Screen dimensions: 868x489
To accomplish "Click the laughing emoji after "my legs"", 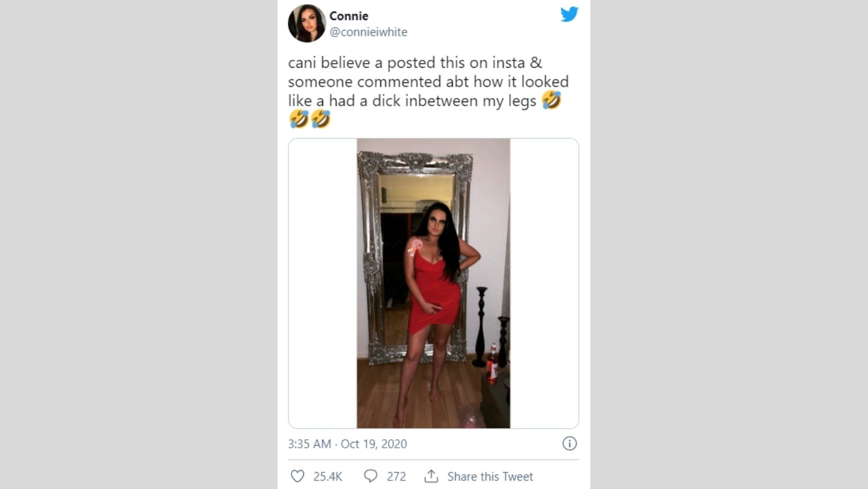I will click(x=551, y=100).
